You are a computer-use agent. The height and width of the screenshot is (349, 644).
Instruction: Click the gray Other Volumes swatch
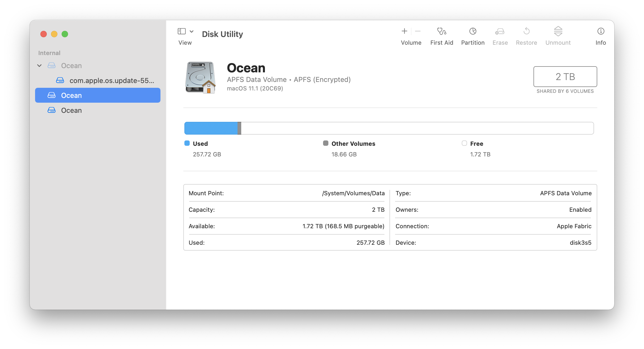325,143
